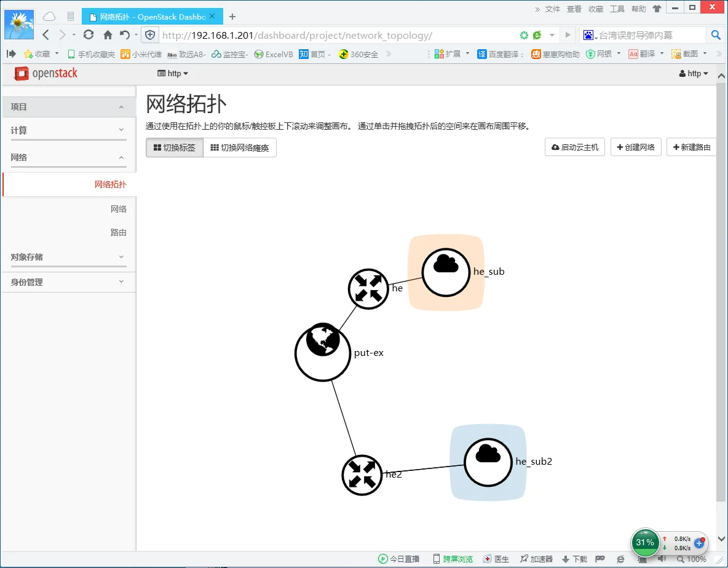Image resolution: width=728 pixels, height=568 pixels.
Task: Open the 360安全 bookmark
Action: [x=358, y=54]
